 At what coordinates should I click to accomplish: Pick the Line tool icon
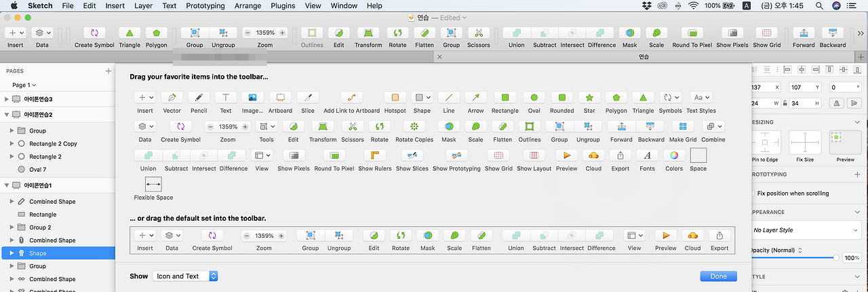(x=449, y=98)
